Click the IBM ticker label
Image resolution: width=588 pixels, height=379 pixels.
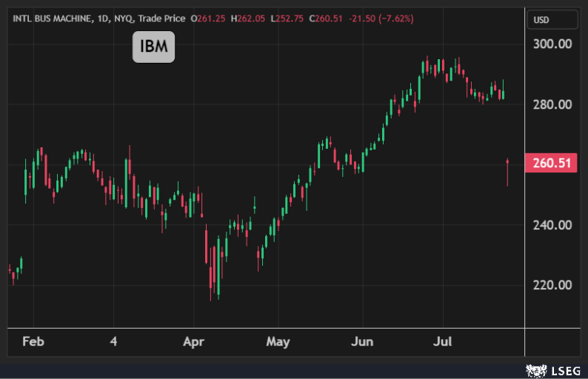point(153,48)
